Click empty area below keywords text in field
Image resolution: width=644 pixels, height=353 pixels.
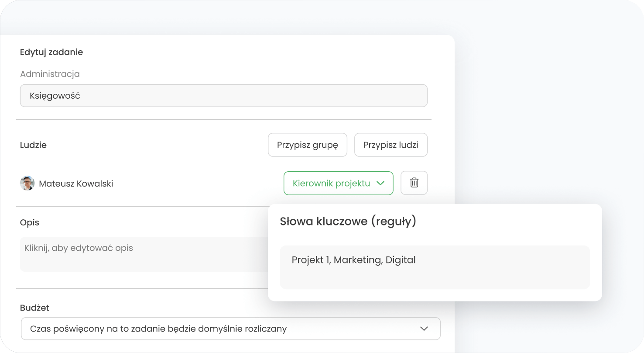(434, 279)
